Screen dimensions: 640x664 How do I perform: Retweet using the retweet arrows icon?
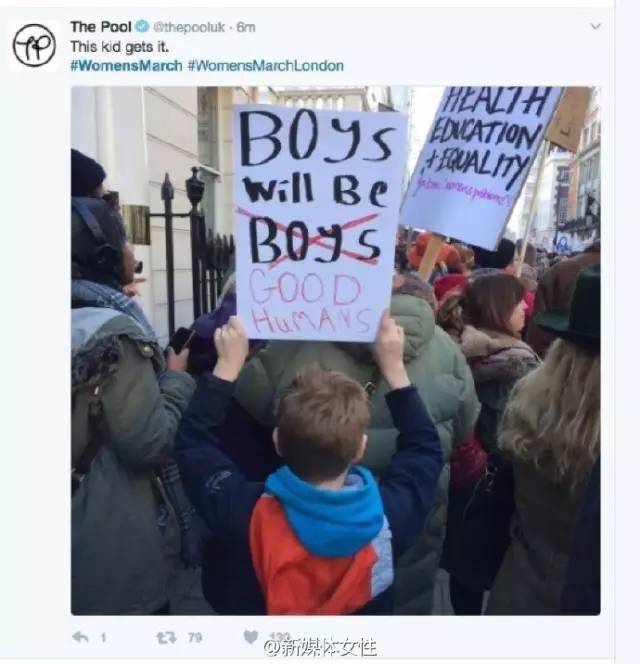pos(166,637)
